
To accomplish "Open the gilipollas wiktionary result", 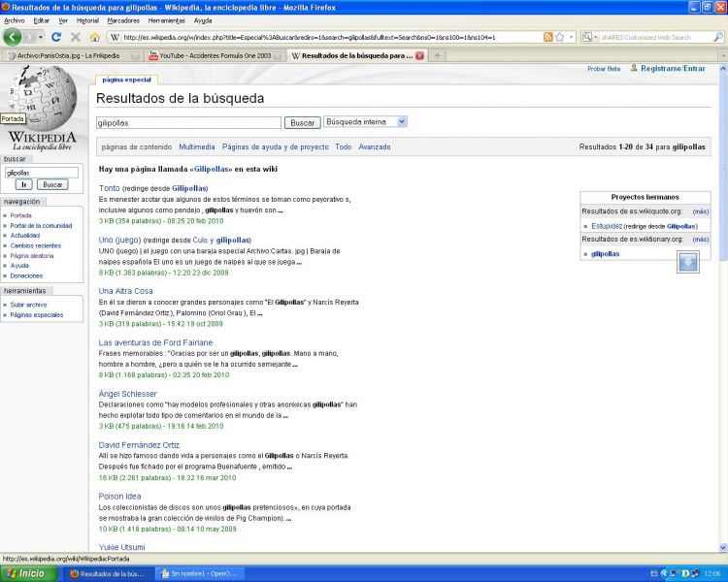I will coord(605,254).
